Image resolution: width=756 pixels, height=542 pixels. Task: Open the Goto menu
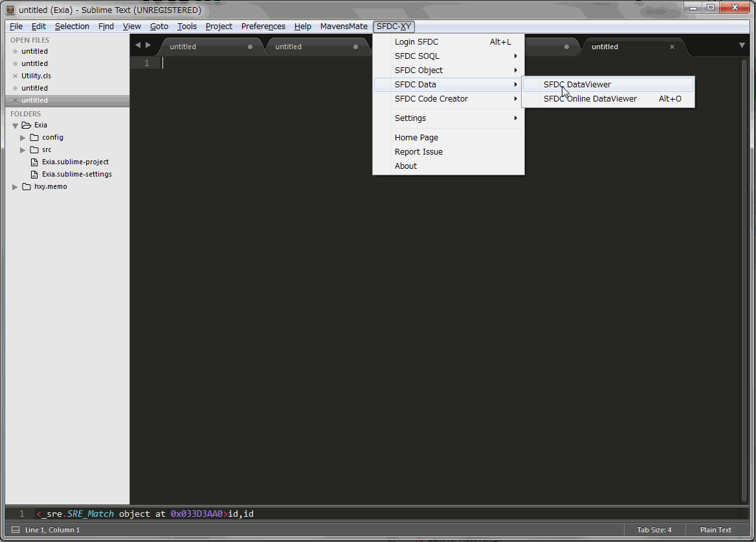click(159, 27)
